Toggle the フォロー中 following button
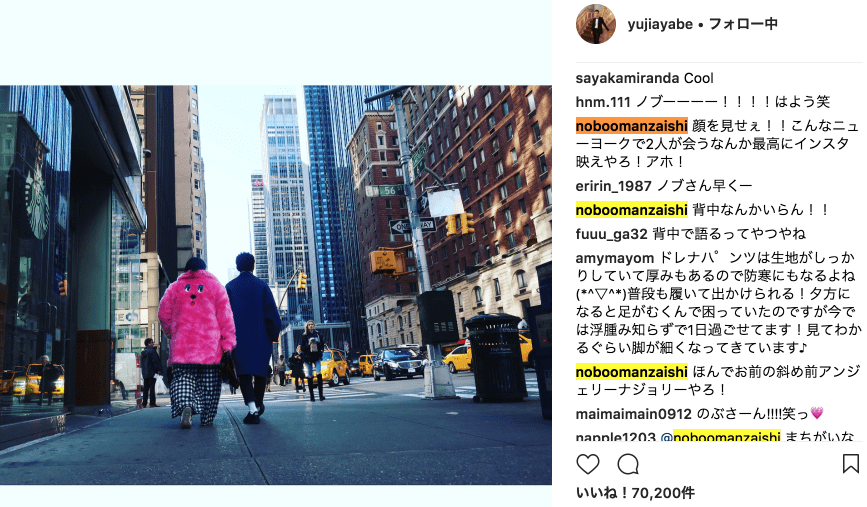867x507 pixels. [743, 24]
